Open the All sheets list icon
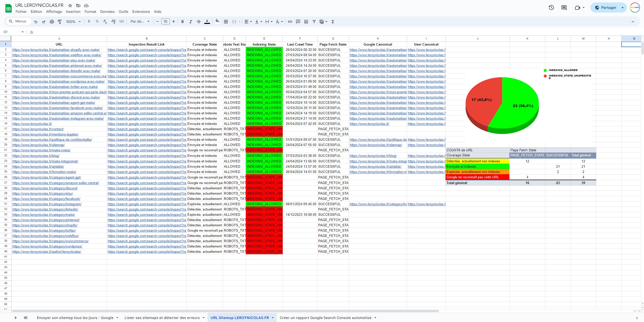 tap(25, 318)
